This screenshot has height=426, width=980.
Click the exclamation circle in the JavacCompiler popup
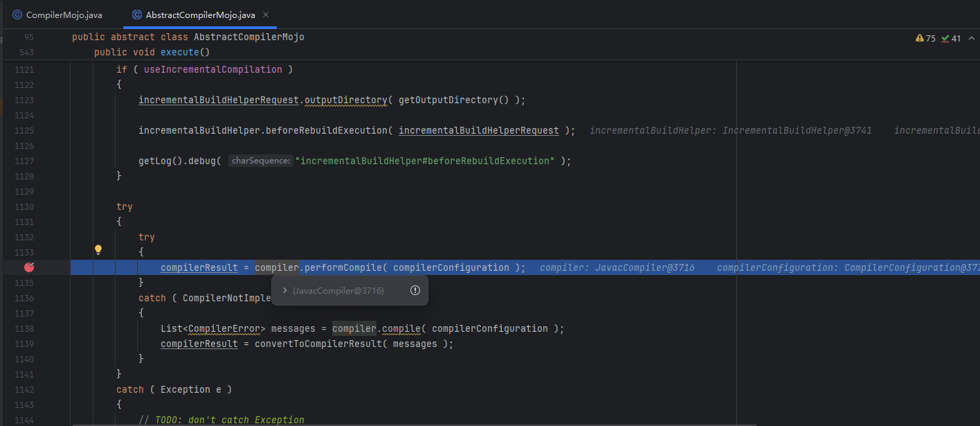pyautogui.click(x=415, y=290)
